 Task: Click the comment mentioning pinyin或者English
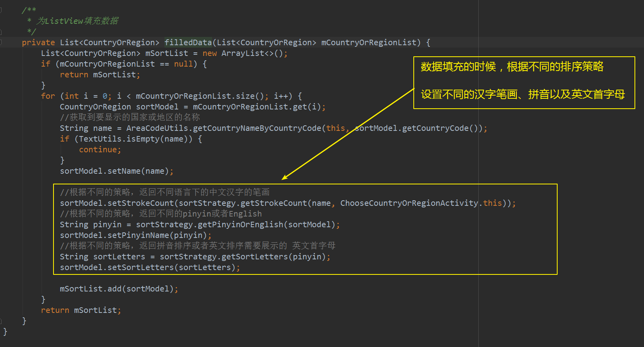coord(161,214)
